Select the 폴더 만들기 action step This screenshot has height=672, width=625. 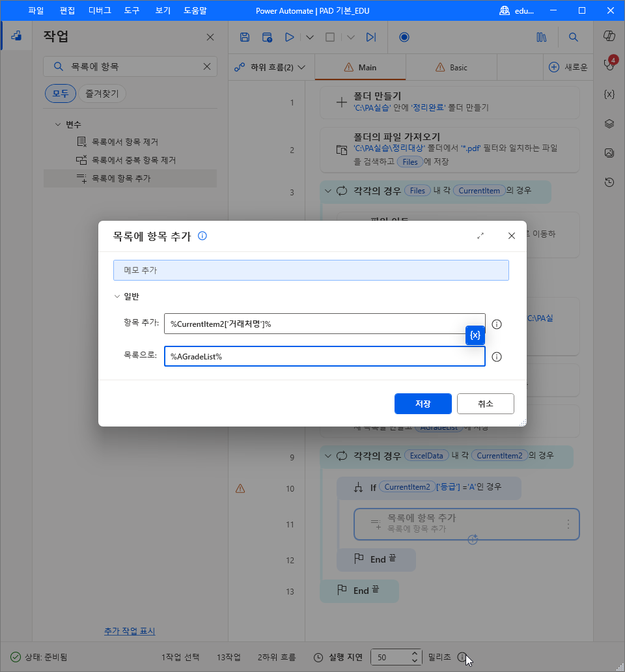coord(450,102)
